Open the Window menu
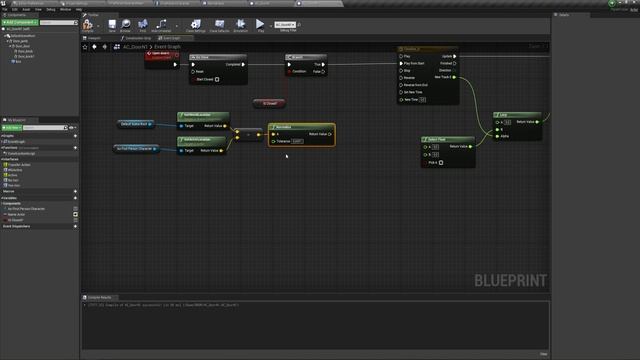This screenshot has height=360, width=640. tap(66, 9)
